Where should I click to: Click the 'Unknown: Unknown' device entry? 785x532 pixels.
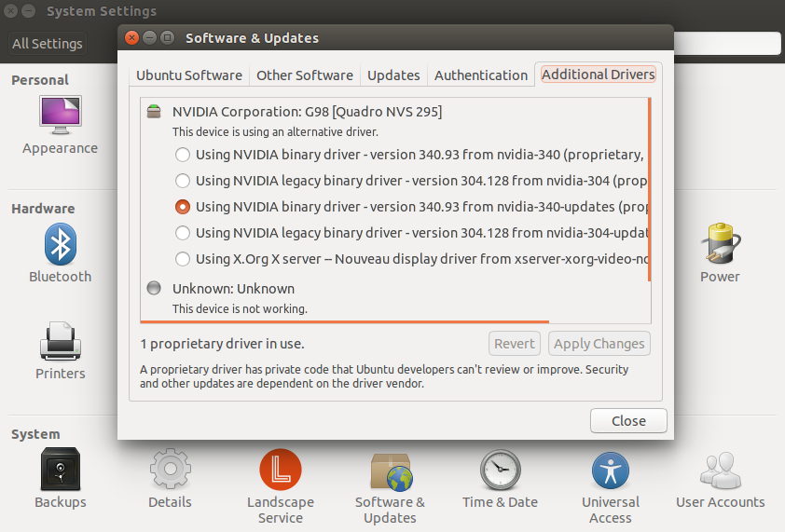tap(233, 289)
